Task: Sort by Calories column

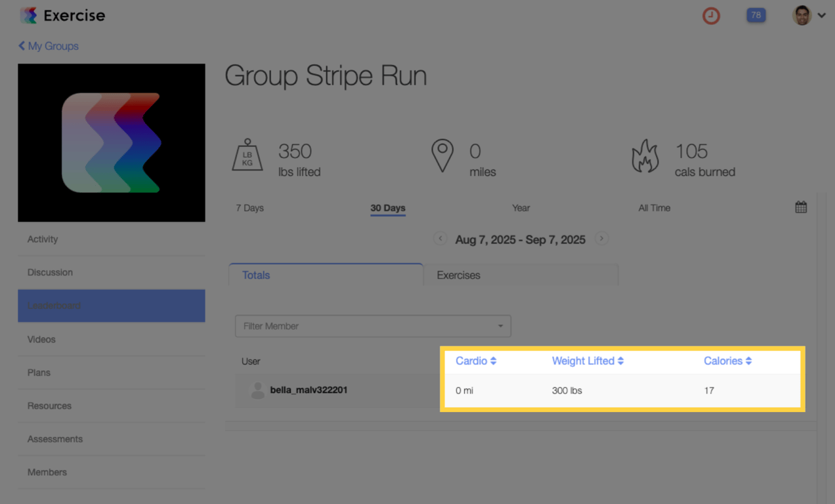Action: click(727, 361)
